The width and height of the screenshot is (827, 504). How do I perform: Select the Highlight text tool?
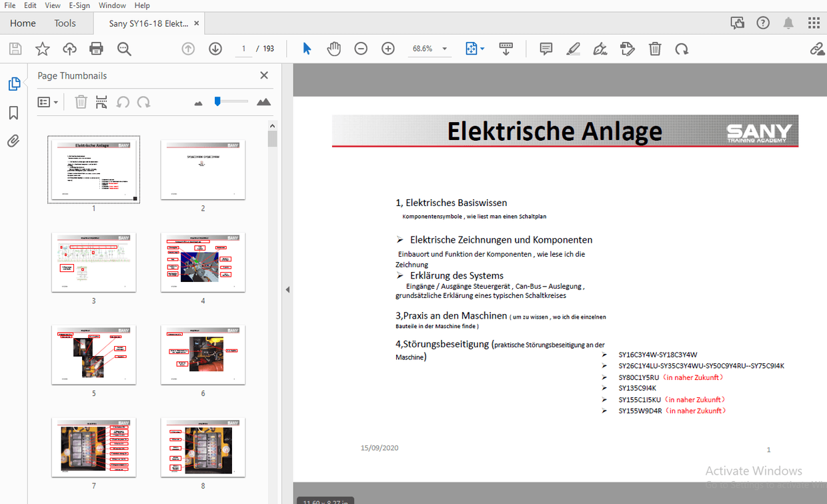(x=573, y=48)
